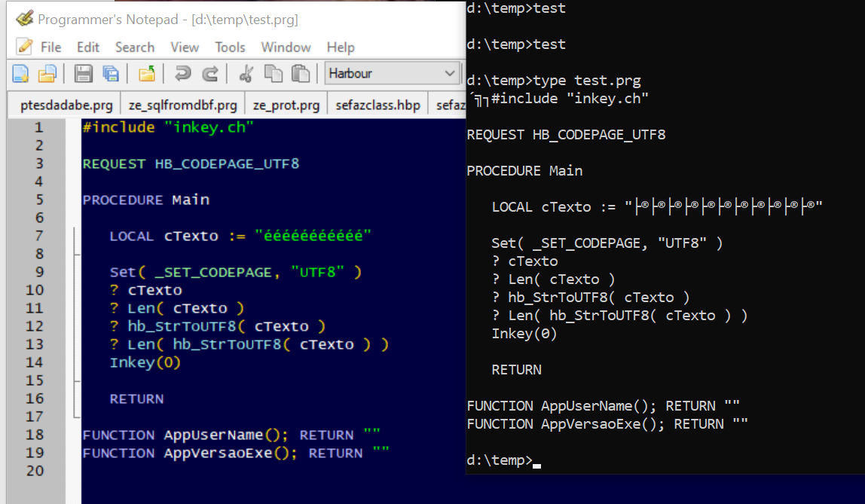Click '#include "inkey.ch"' in the editor

pos(168,127)
